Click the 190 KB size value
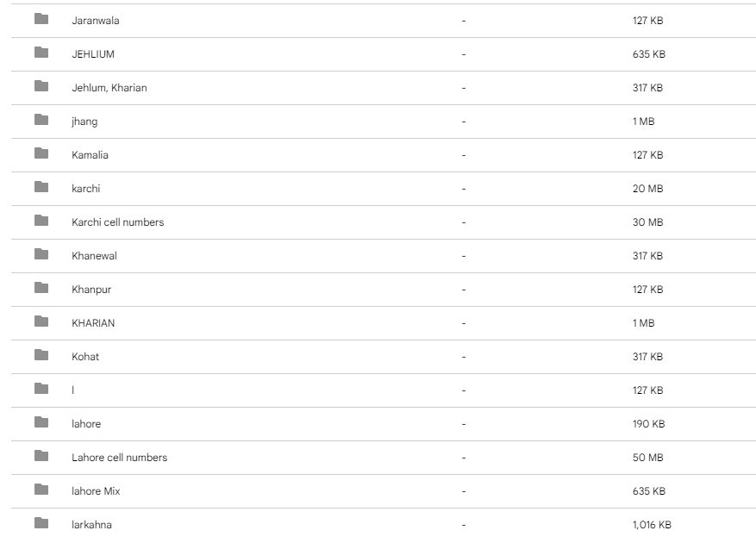The image size is (756, 543). tap(648, 424)
